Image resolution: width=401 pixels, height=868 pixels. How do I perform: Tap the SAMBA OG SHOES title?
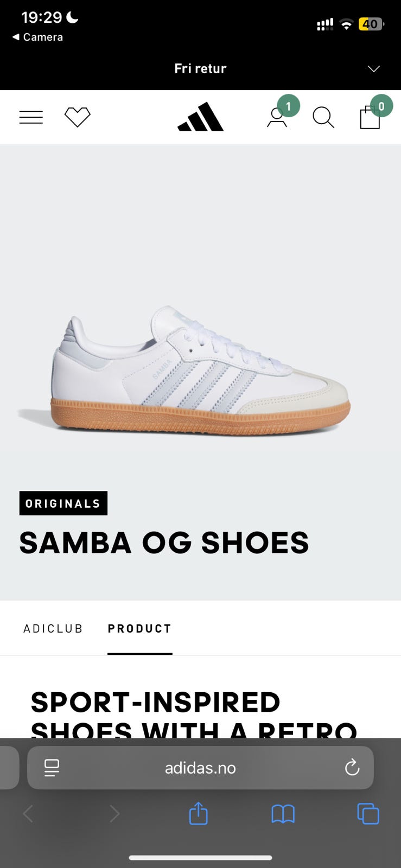pyautogui.click(x=164, y=542)
